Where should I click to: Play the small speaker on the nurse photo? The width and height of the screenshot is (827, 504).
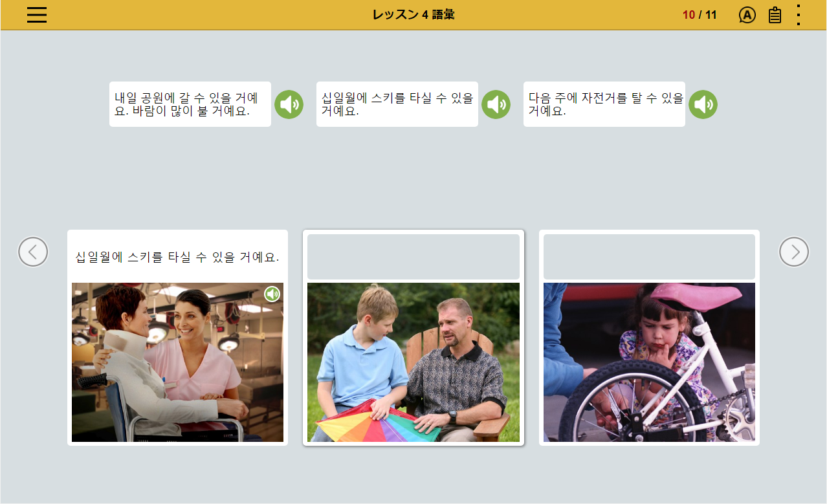[272, 294]
